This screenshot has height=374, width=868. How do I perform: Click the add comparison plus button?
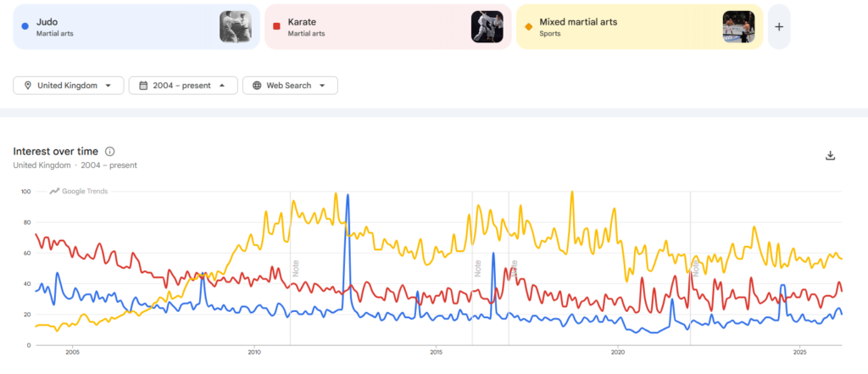779,26
